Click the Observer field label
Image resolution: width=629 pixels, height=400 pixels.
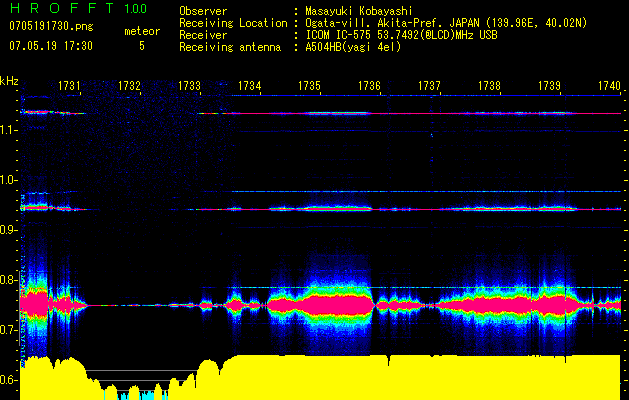click(x=203, y=11)
